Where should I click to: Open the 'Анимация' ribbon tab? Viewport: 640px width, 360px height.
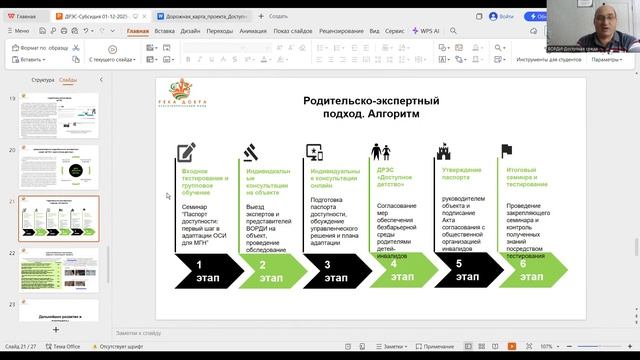click(x=253, y=31)
